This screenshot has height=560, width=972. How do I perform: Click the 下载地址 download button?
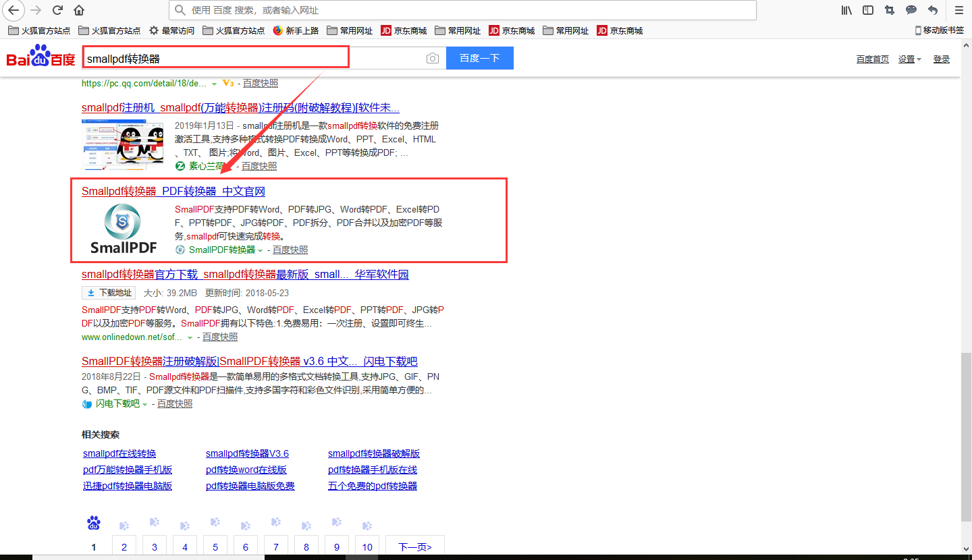[x=109, y=293]
